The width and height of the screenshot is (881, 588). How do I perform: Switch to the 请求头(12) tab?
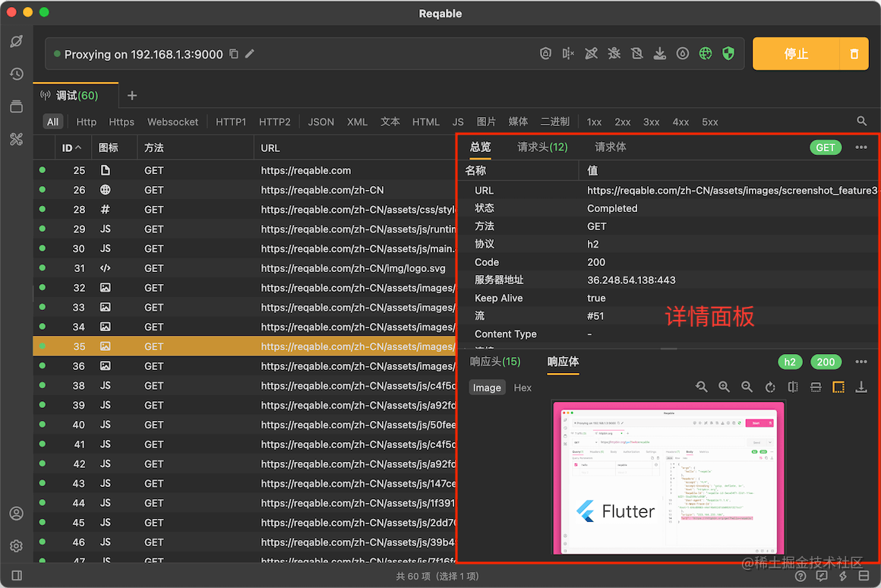pyautogui.click(x=542, y=147)
